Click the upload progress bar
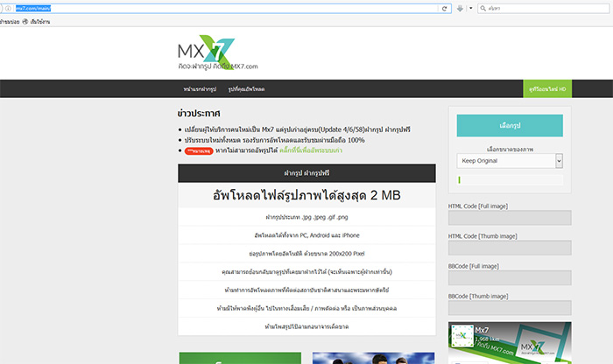Image resolution: width=613 pixels, height=364 pixels. point(510,179)
